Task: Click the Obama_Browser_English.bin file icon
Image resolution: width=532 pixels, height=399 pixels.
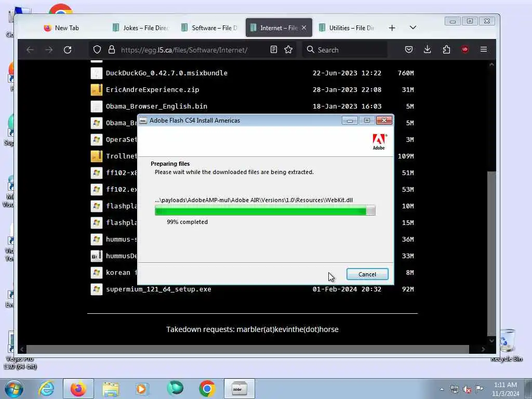Action: tap(96, 106)
